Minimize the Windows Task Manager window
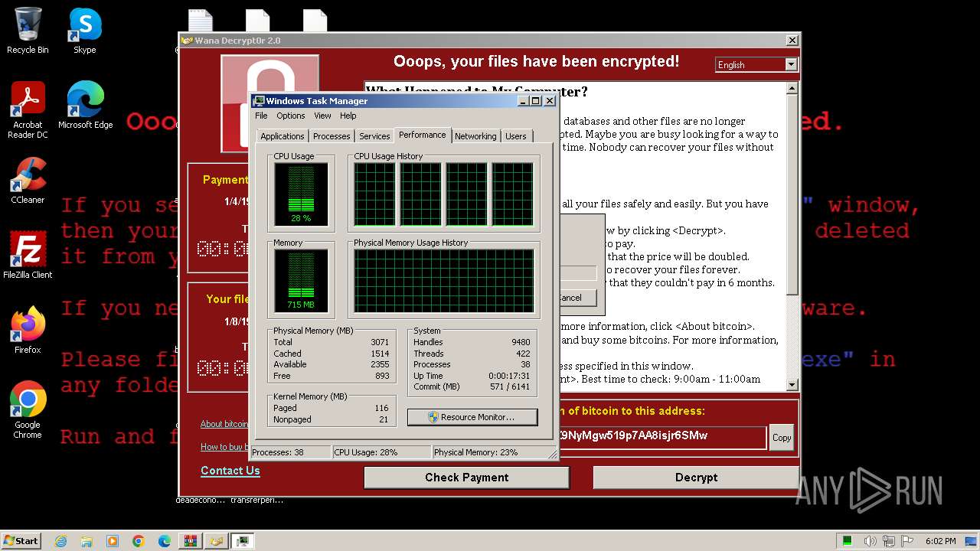The height and width of the screenshot is (551, 980). tap(523, 101)
